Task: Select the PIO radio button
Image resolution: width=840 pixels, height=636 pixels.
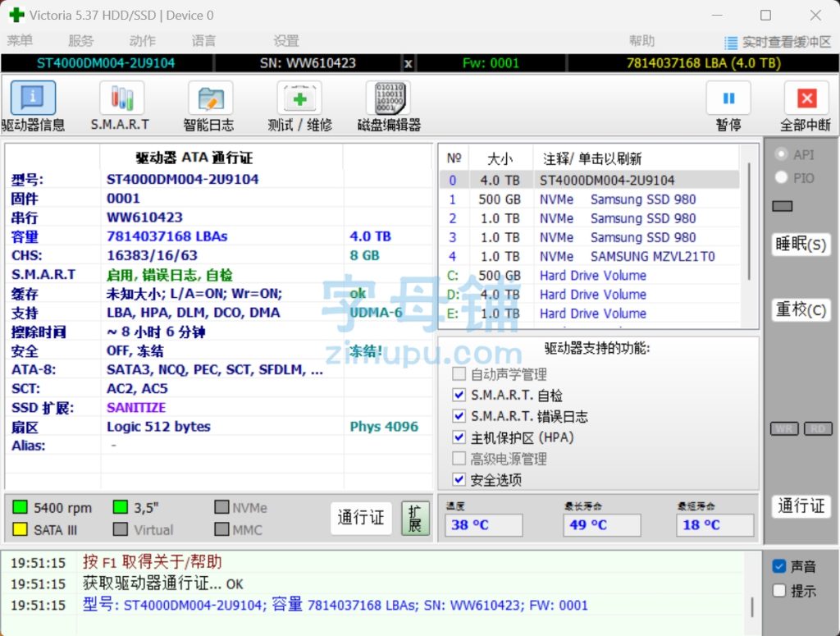Action: point(781,177)
